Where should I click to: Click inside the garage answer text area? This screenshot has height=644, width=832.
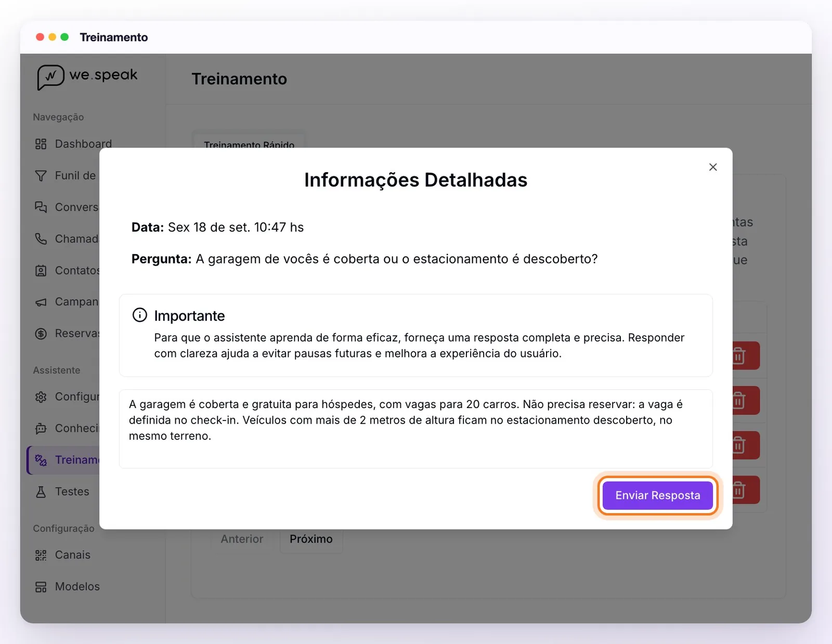coord(415,428)
